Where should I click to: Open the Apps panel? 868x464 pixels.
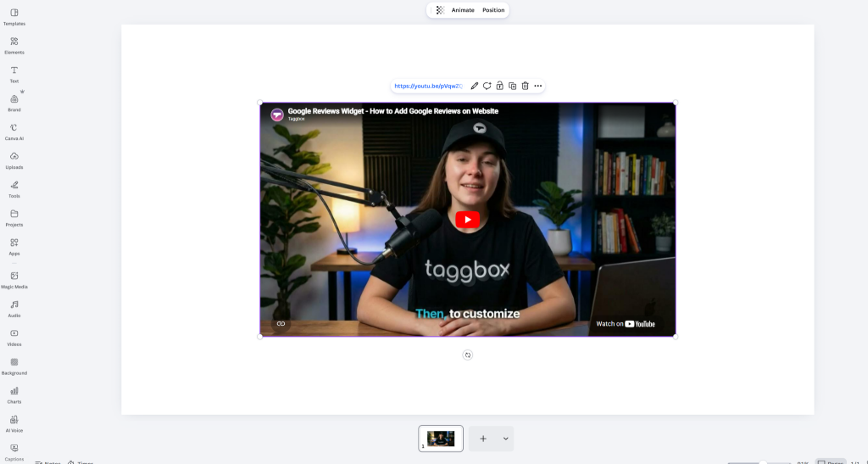[x=14, y=247]
